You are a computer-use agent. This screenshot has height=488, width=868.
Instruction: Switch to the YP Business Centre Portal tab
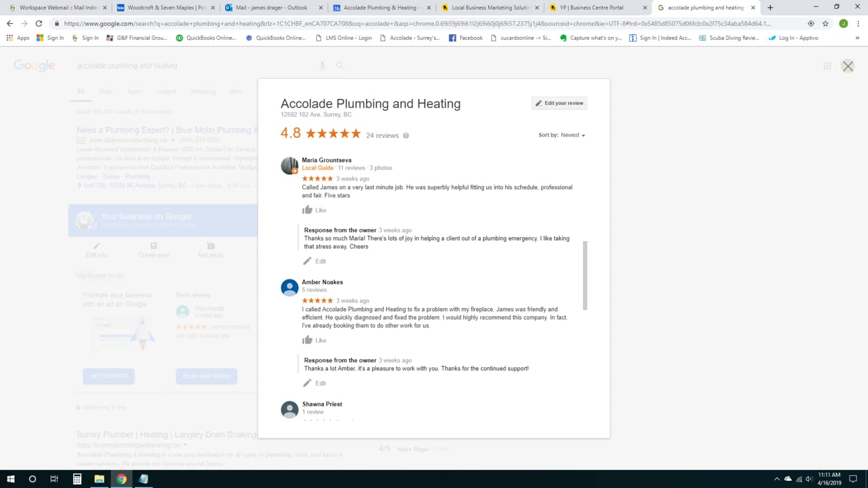coord(598,8)
